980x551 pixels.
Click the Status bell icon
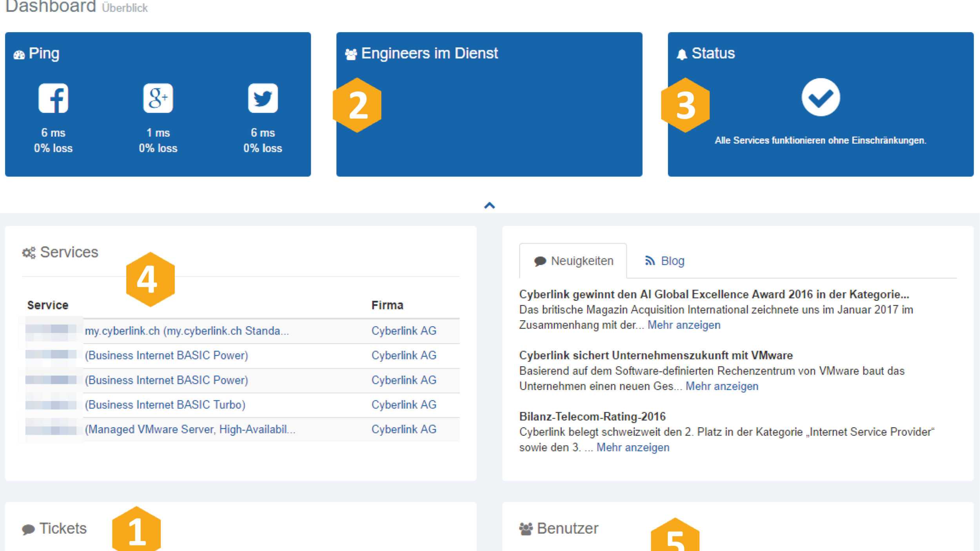tap(682, 54)
